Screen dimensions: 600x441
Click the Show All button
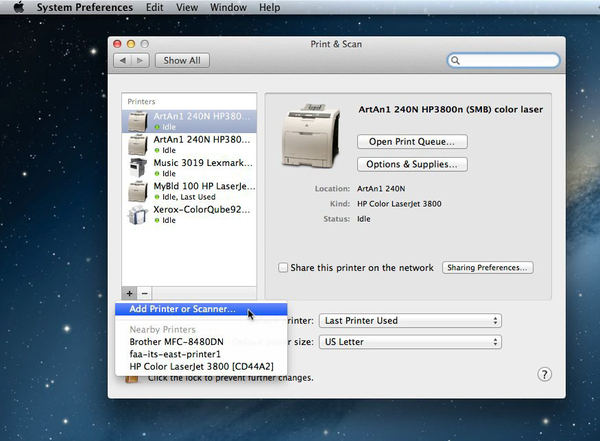182,60
